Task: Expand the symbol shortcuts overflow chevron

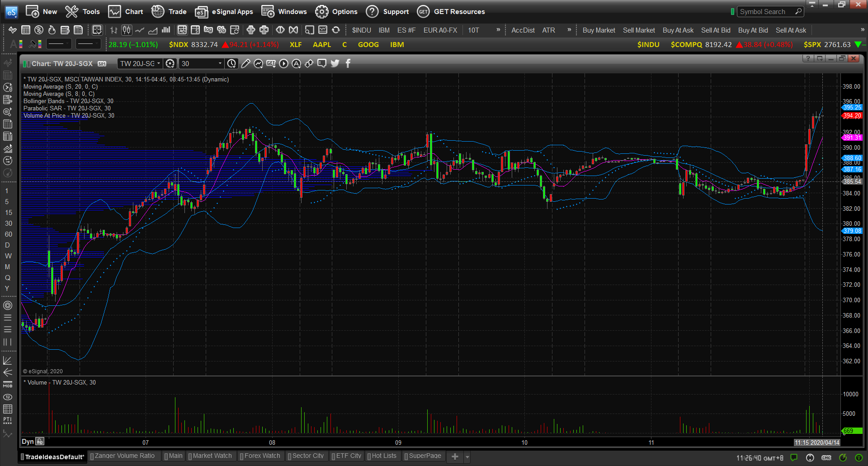Action: [498, 30]
